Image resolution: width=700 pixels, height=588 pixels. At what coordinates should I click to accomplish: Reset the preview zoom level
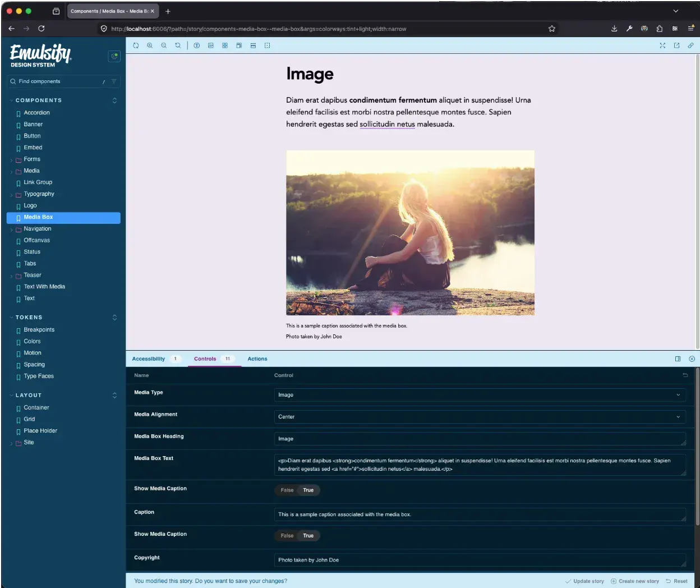178,45
